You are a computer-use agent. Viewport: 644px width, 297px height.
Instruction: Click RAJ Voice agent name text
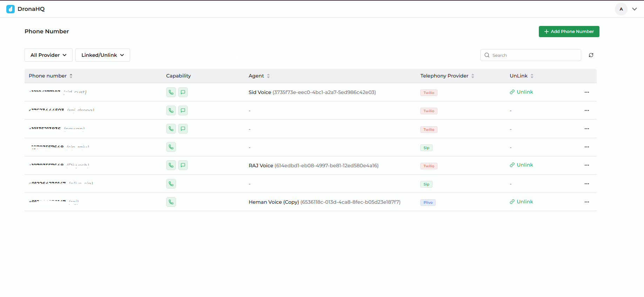[261, 166]
